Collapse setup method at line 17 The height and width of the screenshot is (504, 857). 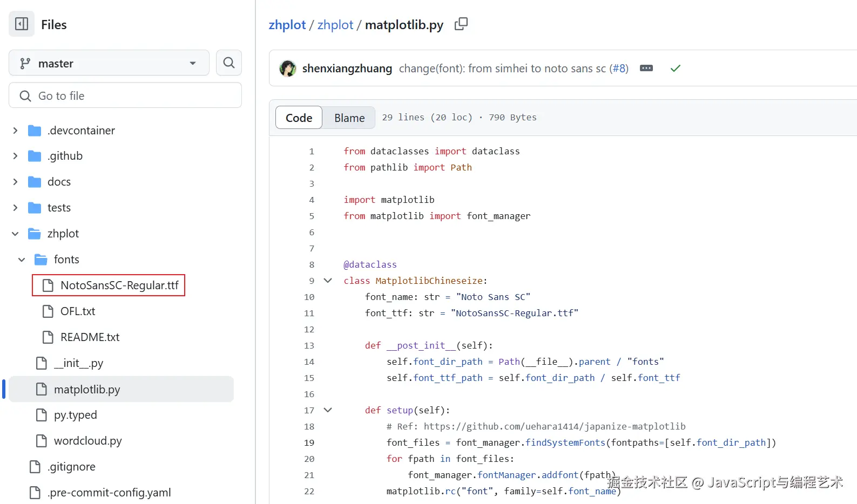(328, 410)
